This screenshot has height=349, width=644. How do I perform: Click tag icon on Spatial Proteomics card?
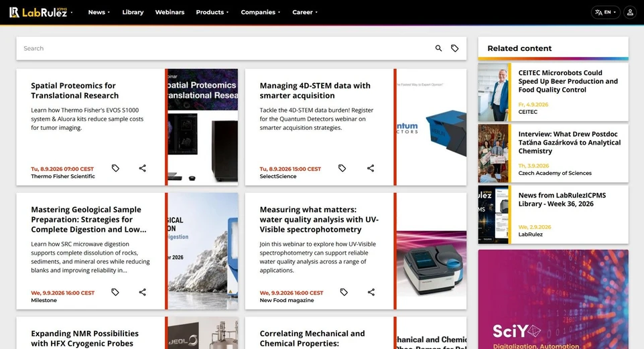click(x=115, y=168)
